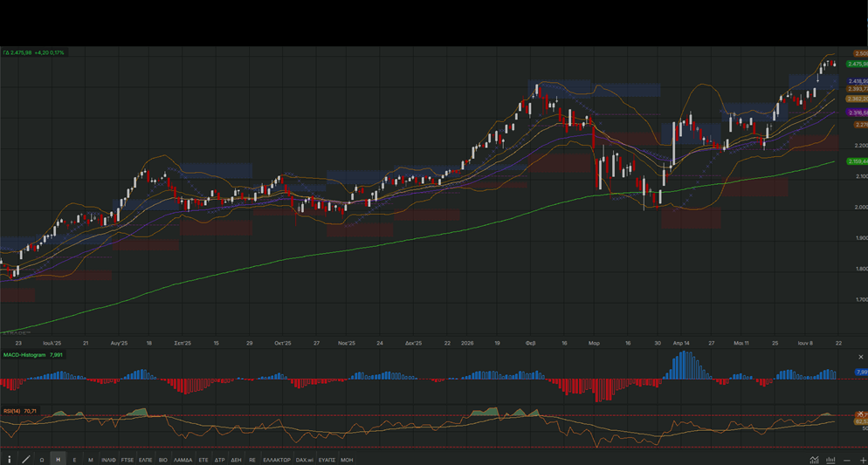
Task: Open the ΕΛΛΑΚΤΩΡ symbol shortcut
Action: click(x=277, y=460)
